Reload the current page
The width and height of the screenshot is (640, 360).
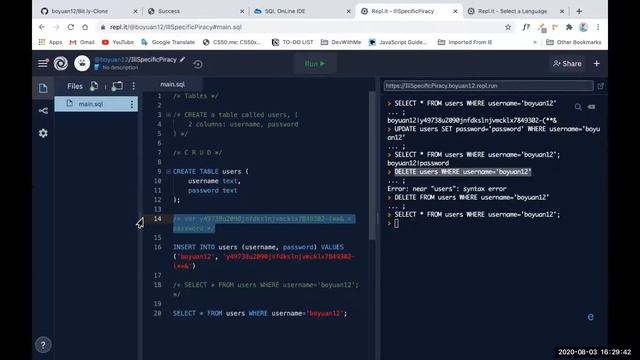tap(71, 27)
